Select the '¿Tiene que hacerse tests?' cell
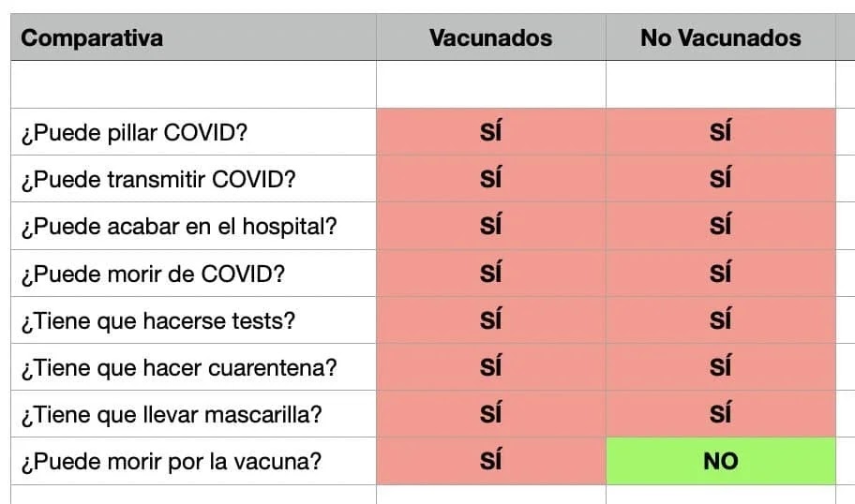The width and height of the screenshot is (855, 504). pyautogui.click(x=193, y=320)
